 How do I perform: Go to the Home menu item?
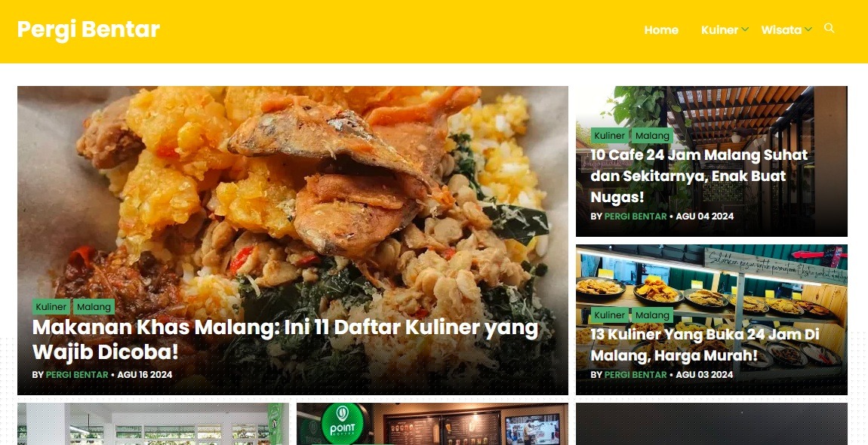click(661, 30)
